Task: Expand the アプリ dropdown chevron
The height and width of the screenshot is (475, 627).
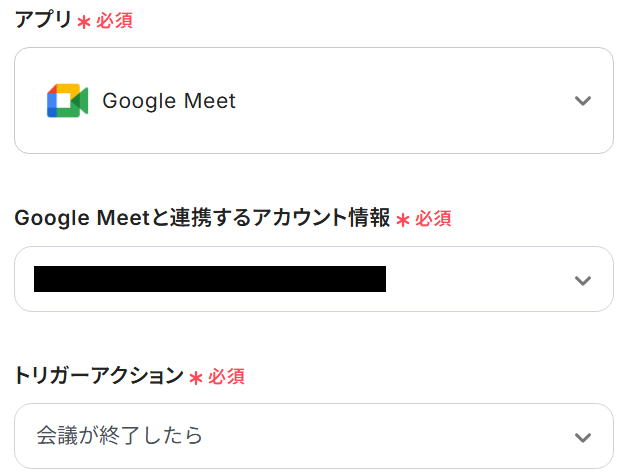Action: click(583, 101)
